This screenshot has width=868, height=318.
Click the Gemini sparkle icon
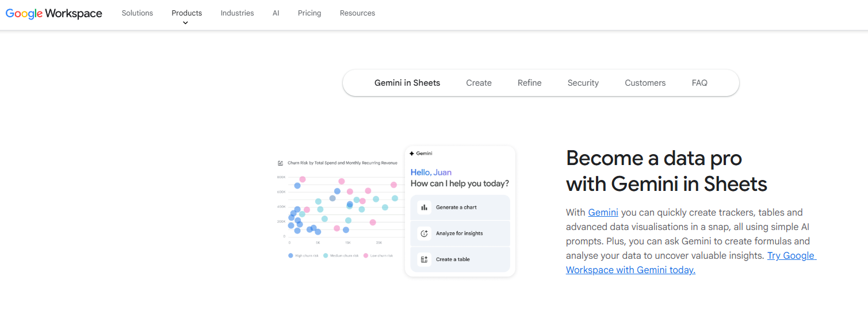pyautogui.click(x=412, y=154)
